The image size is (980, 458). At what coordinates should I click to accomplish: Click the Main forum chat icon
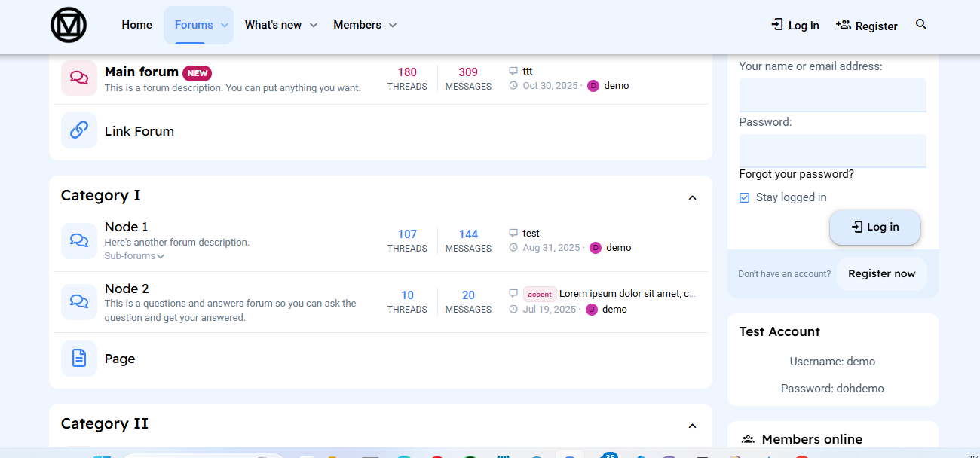coord(79,78)
